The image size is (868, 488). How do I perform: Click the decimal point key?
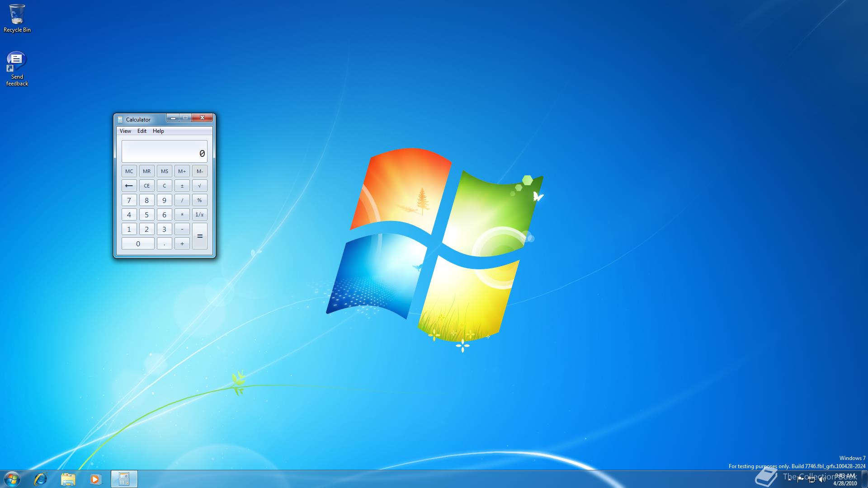click(164, 244)
